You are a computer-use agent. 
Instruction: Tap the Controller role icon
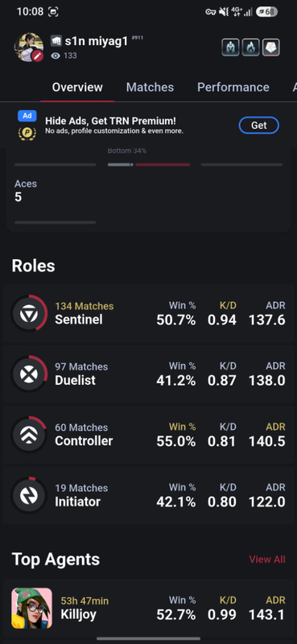pos(29,435)
